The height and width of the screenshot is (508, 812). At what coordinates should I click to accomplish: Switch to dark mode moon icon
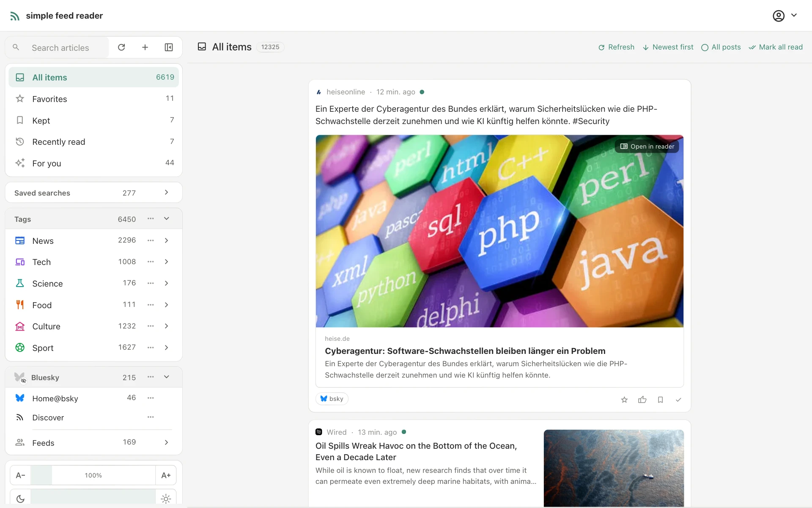pos(20,499)
